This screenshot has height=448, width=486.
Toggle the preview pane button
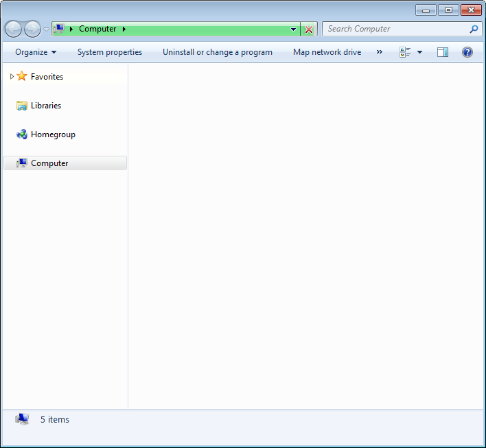click(x=443, y=52)
